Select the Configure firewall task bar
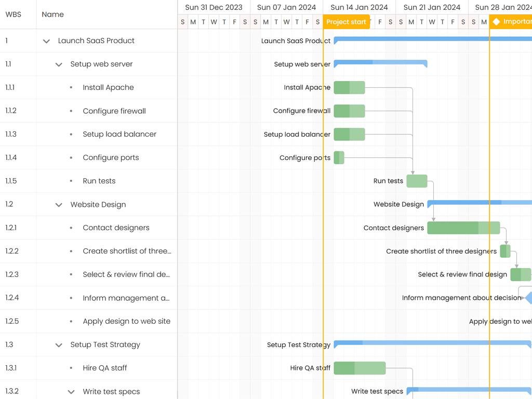Screen dimensions: 532x399 pyautogui.click(x=349, y=111)
